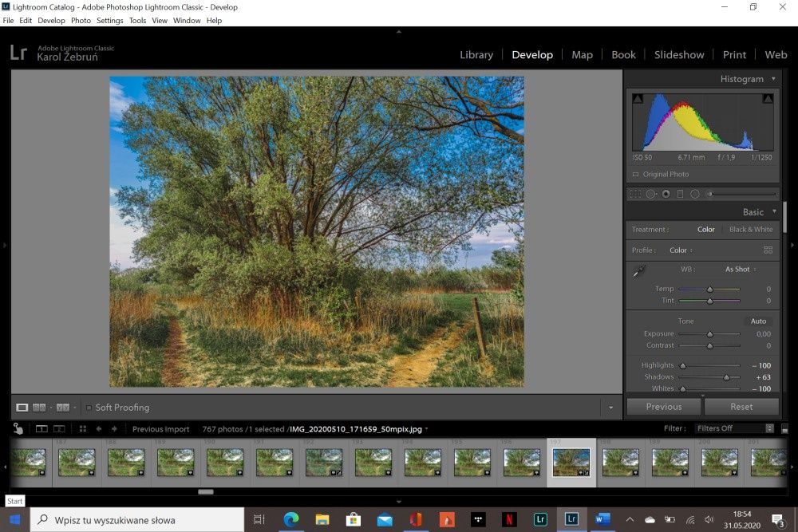The height and width of the screenshot is (532, 798).
Task: Open the Profile Browser grid icon
Action: [x=768, y=250]
